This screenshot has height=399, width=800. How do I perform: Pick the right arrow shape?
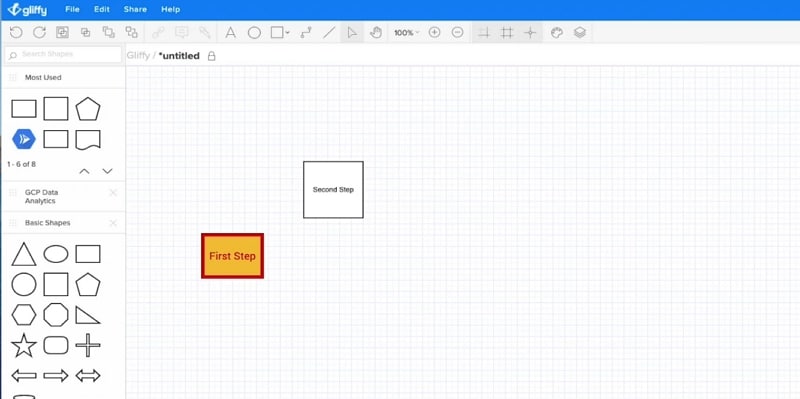56,376
